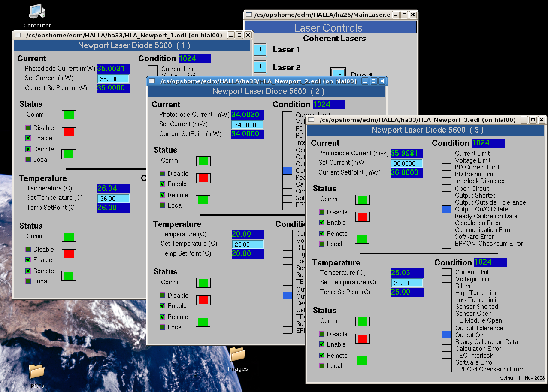Click Set Current field showing 34.0000
The image size is (548, 392).
248,125
